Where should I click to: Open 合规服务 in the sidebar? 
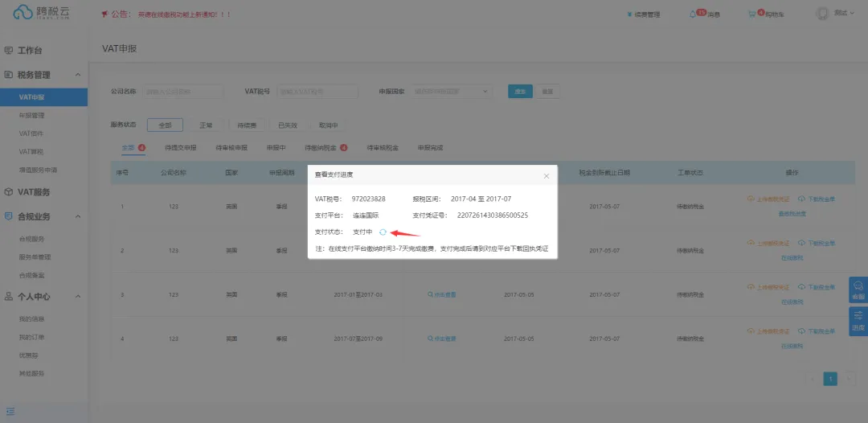31,239
